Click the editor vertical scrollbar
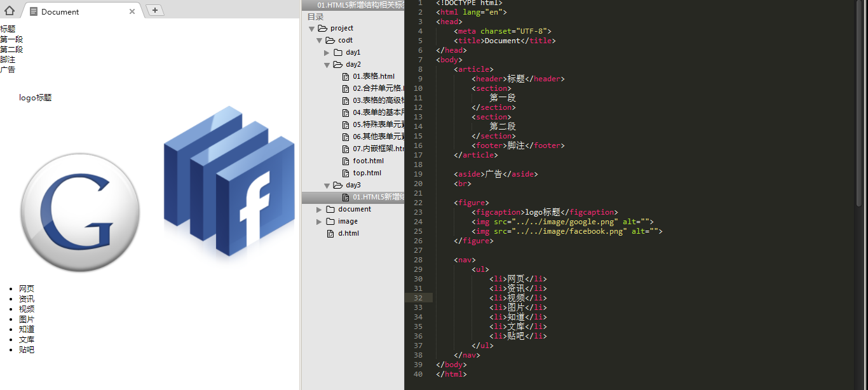 859,102
